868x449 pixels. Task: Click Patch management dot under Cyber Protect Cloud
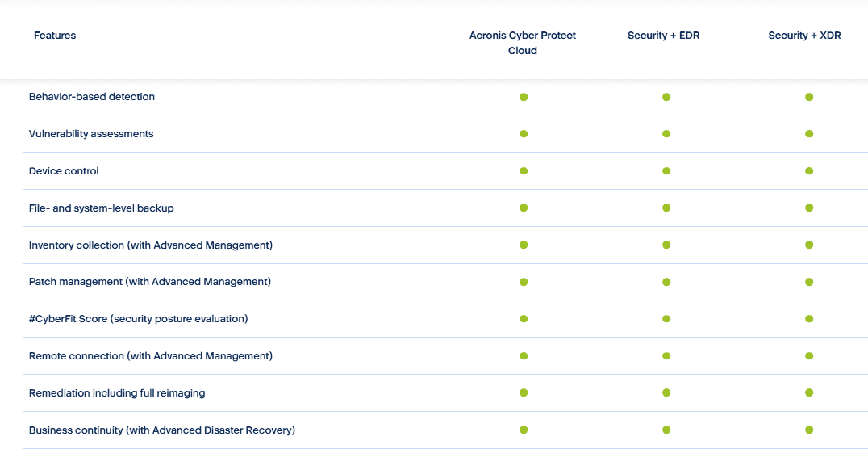[x=524, y=282]
